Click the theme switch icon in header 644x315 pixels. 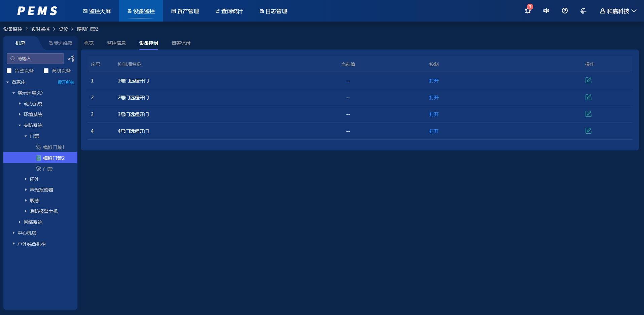pos(583,11)
